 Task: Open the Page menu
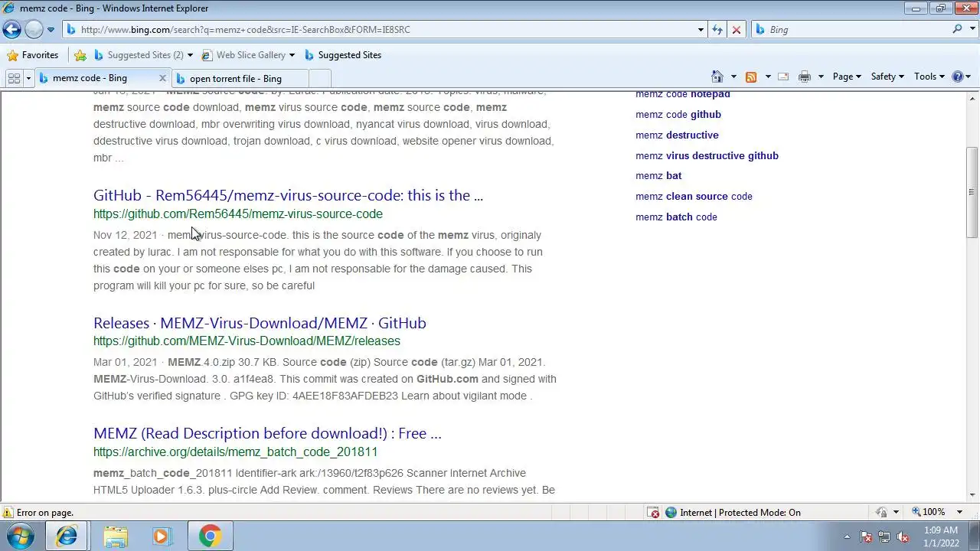coord(847,77)
